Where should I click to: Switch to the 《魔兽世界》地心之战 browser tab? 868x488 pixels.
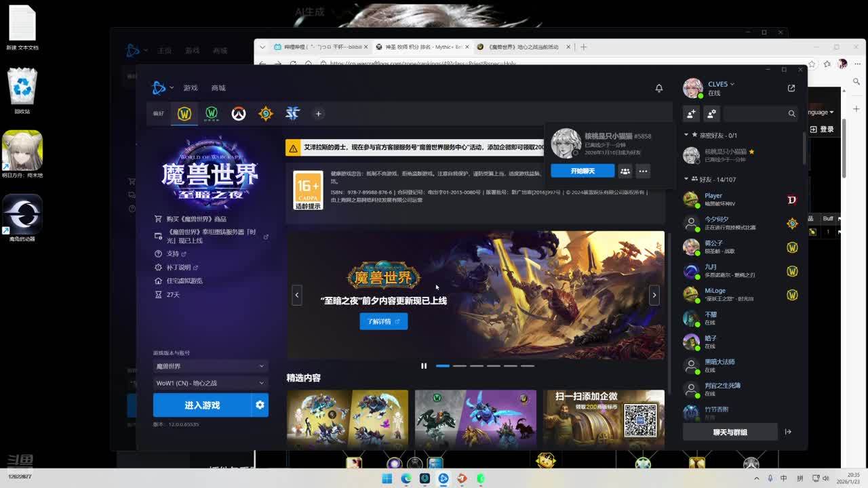[x=524, y=47]
